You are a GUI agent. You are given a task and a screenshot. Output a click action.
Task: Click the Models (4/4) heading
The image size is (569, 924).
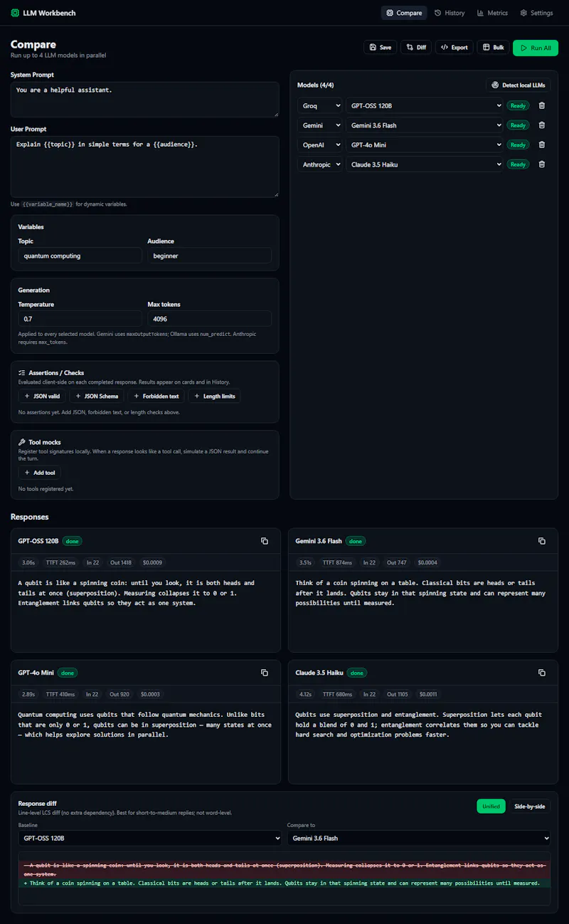click(x=315, y=85)
